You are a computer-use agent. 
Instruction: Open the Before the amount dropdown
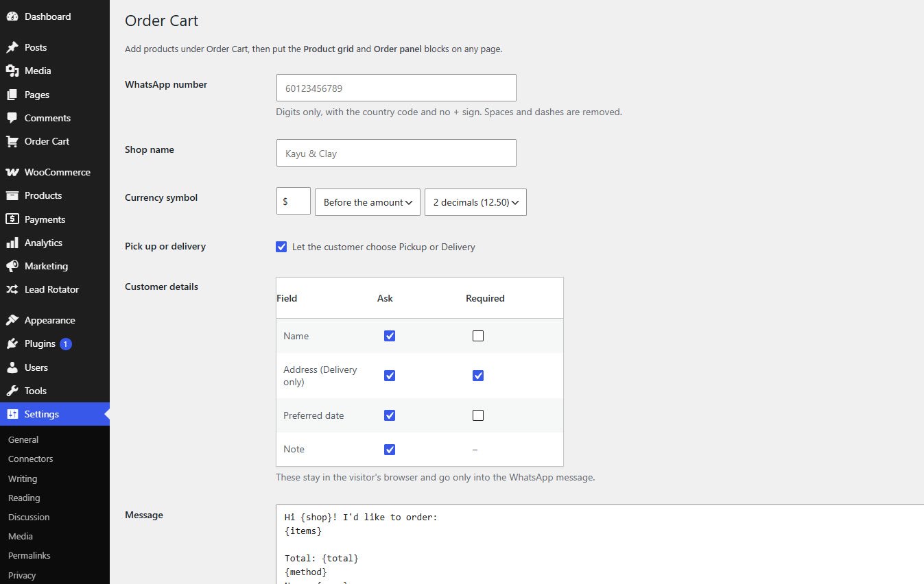tap(368, 202)
